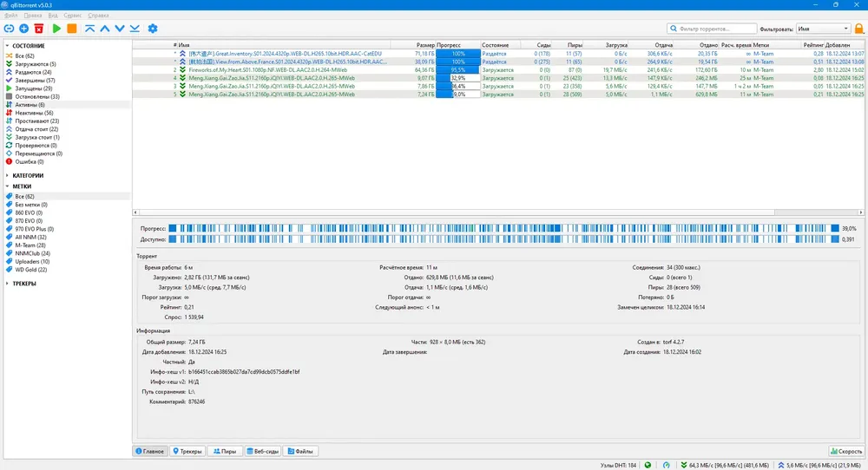Toggle the Скорость graph button
Screen dimensions: 868x470
[846, 451]
